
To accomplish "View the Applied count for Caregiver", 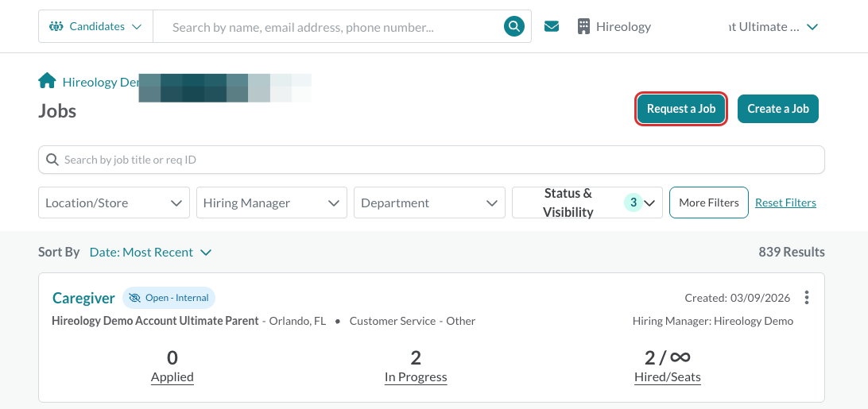I will (172, 366).
